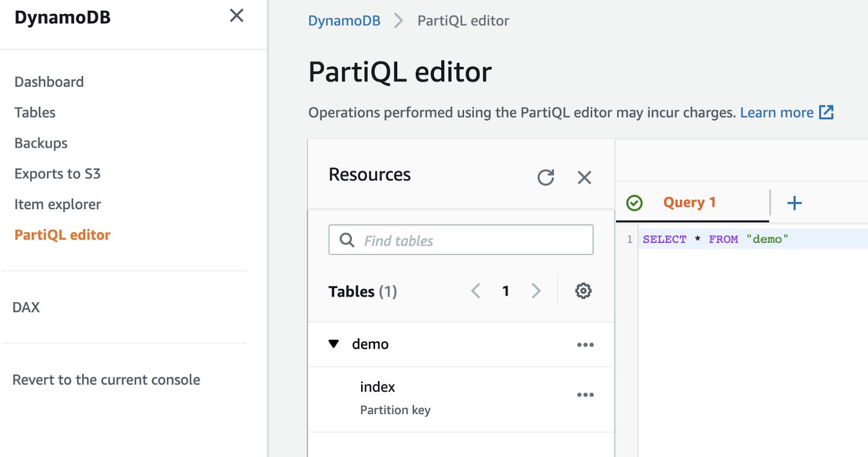Click the Query 1 success status icon

click(x=634, y=203)
